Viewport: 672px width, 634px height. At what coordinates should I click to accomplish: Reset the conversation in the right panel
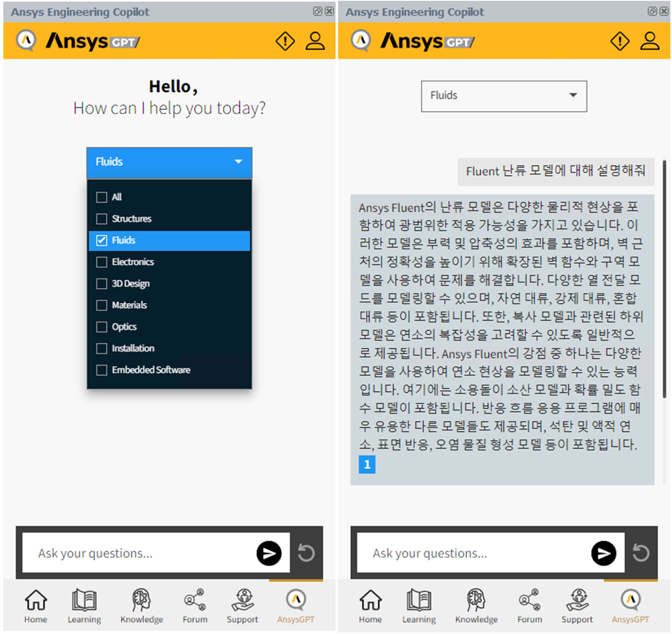point(641,553)
